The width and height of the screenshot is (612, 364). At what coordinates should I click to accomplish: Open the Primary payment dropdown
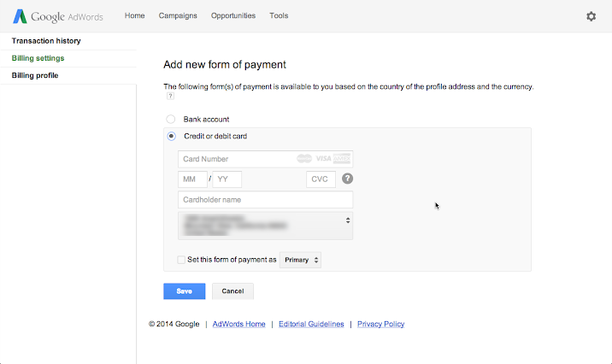[300, 260]
